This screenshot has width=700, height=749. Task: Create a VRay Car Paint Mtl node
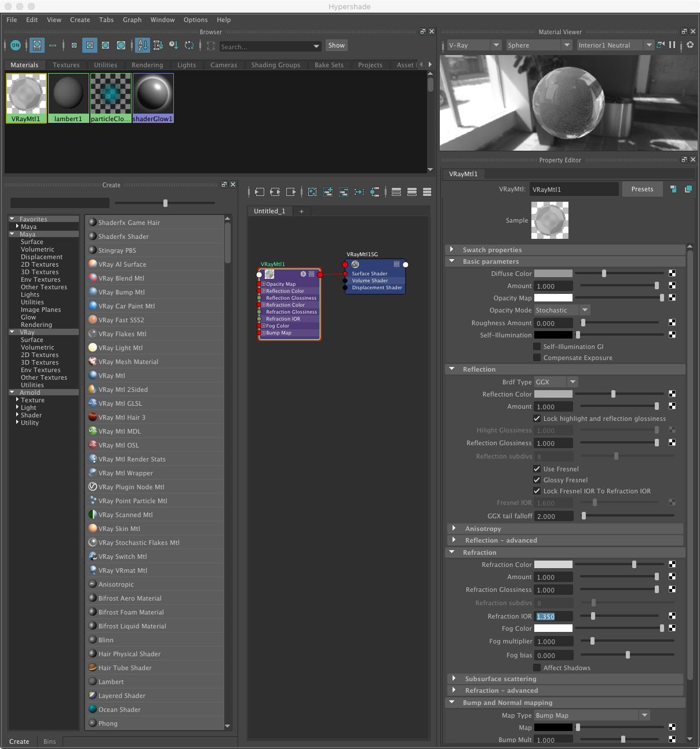click(155, 306)
